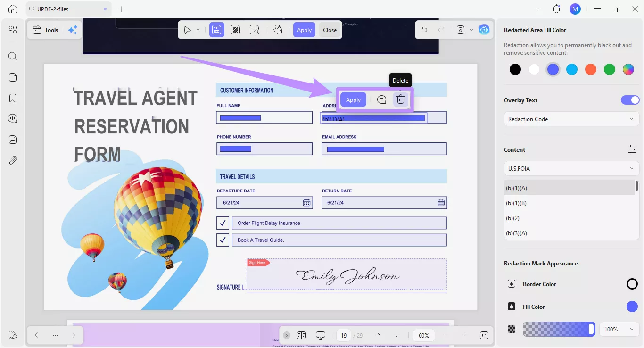Viewport: 644px width, 348px height.
Task: Open the more options ellipsis at bottom left
Action: 55,335
